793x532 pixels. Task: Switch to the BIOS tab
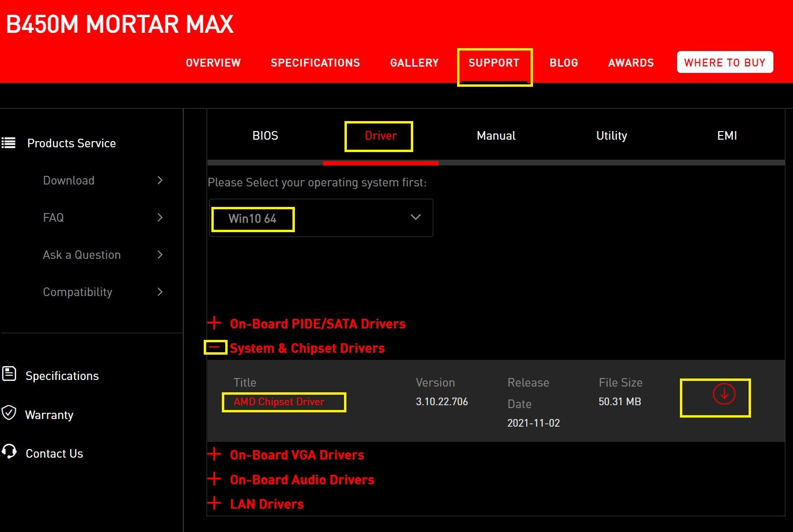[x=265, y=136]
